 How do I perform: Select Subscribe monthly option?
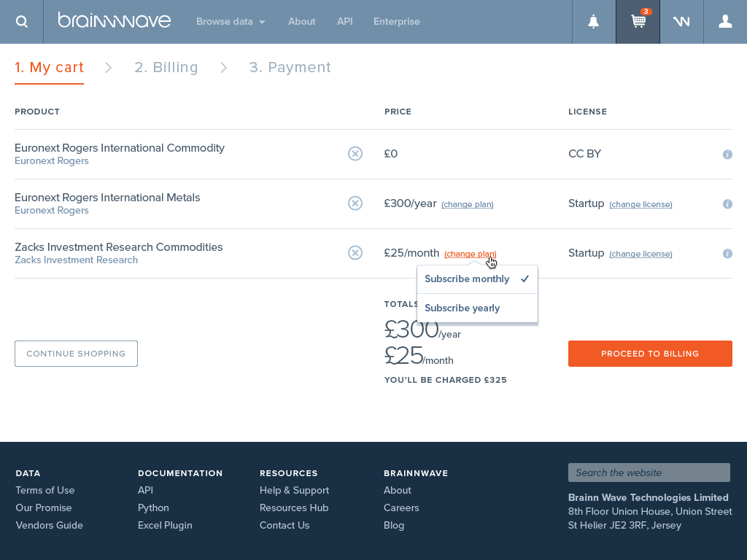477,279
